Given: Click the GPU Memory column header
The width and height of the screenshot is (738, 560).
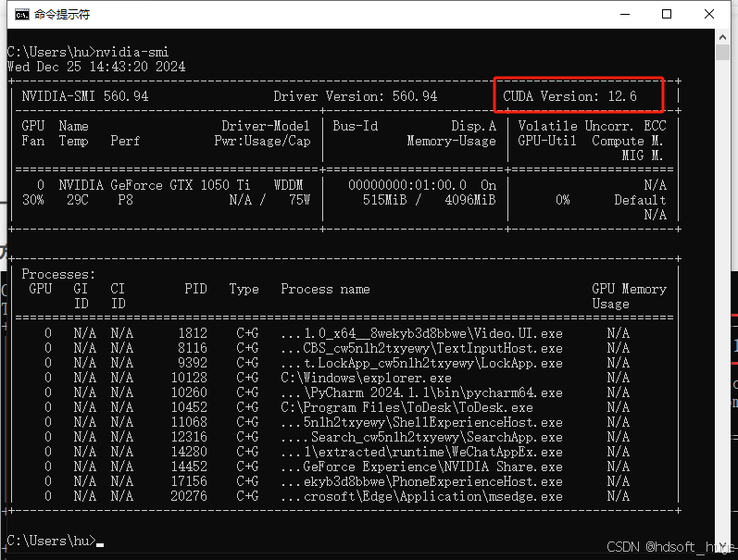Looking at the screenshot, I should pos(630,289).
